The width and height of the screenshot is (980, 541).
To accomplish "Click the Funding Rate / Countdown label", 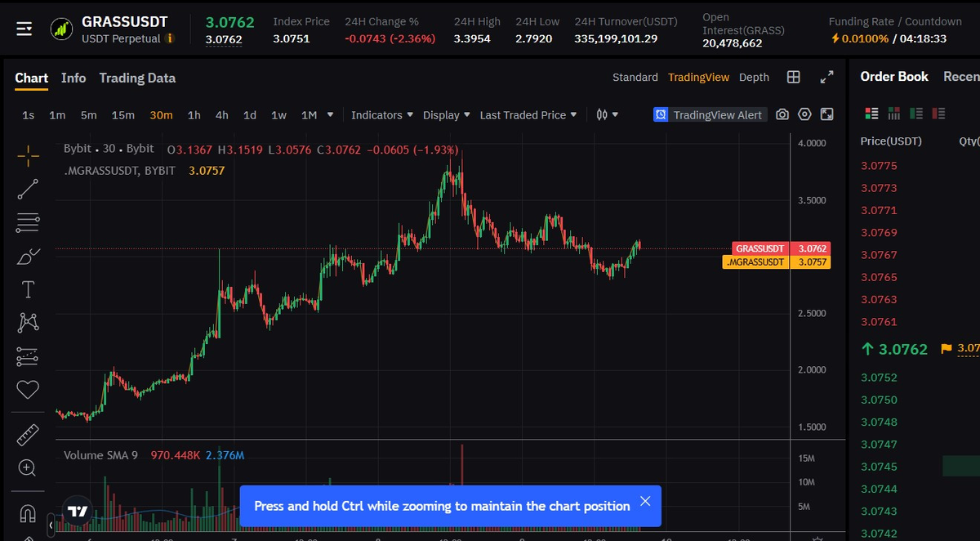I will pos(895,21).
